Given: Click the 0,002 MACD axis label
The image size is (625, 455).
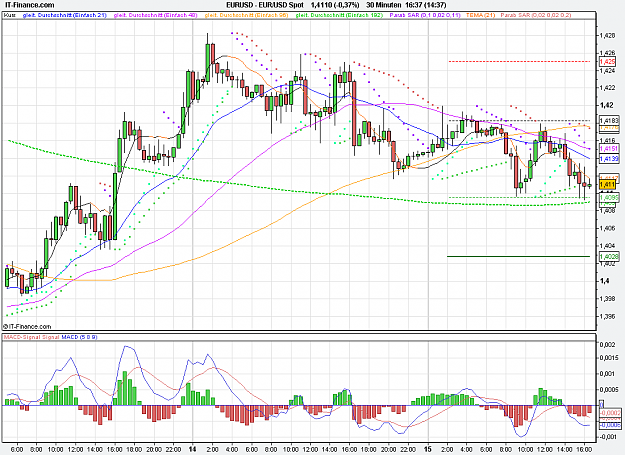Looking at the screenshot, I should (x=607, y=345).
